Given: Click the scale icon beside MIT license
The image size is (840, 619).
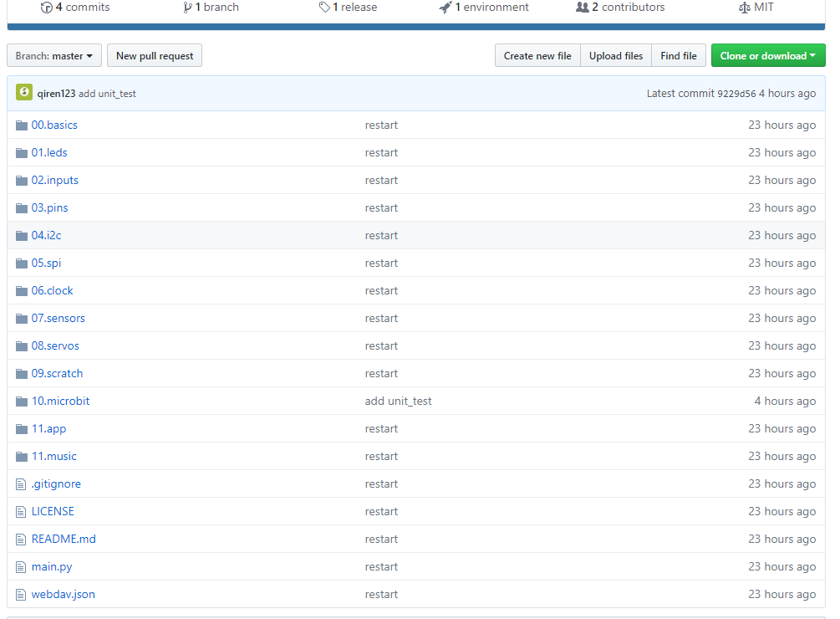Looking at the screenshot, I should click(x=744, y=8).
